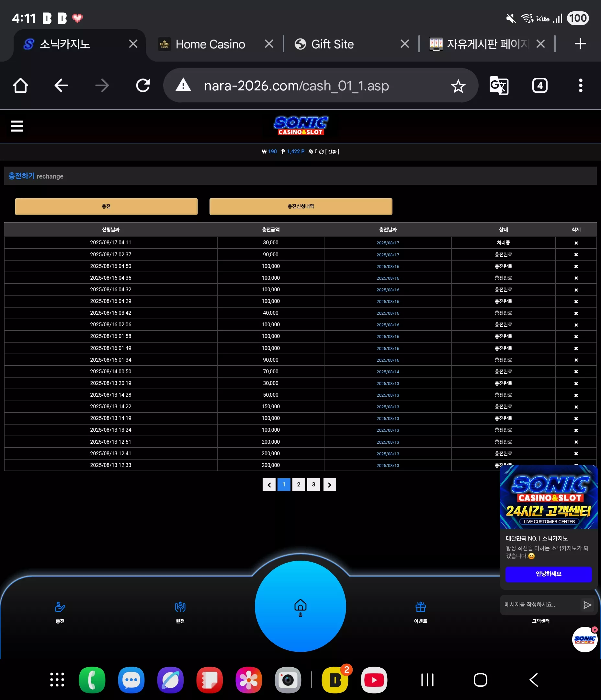
Task: Open browser three-dot overflow menu
Action: coord(580,86)
